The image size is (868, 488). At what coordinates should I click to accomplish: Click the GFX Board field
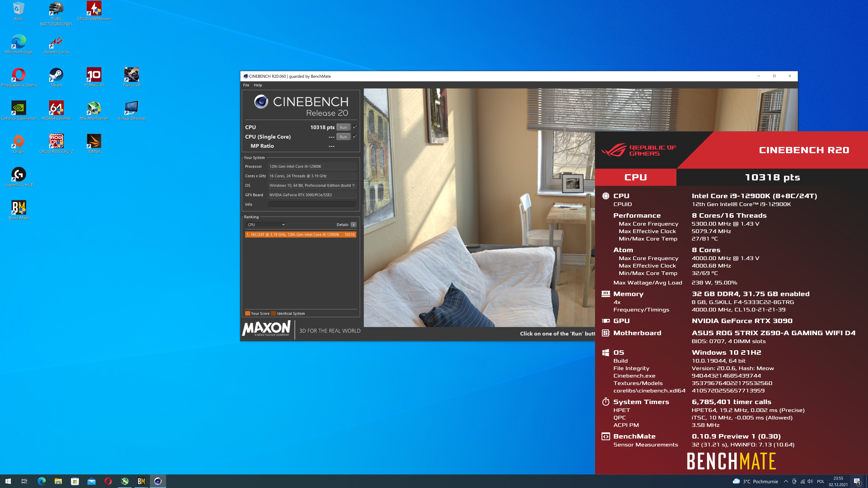click(x=312, y=195)
